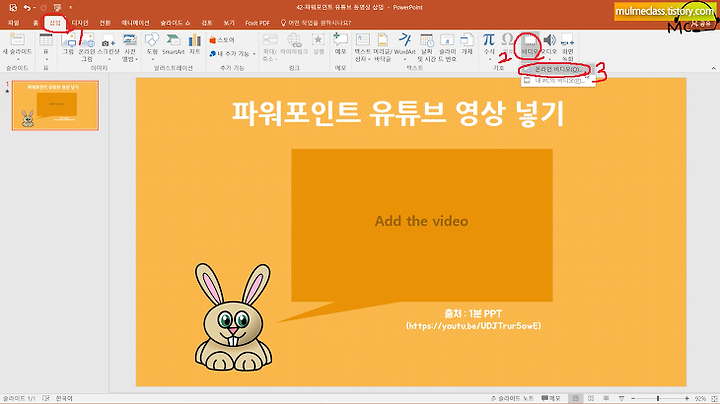Insert Object (개체) icon
Viewport: 720px width, 404px height.
(467, 40)
